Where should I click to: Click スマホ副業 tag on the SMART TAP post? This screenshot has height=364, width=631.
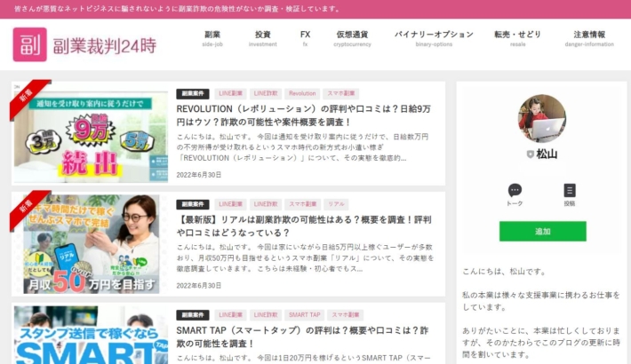coord(346,315)
